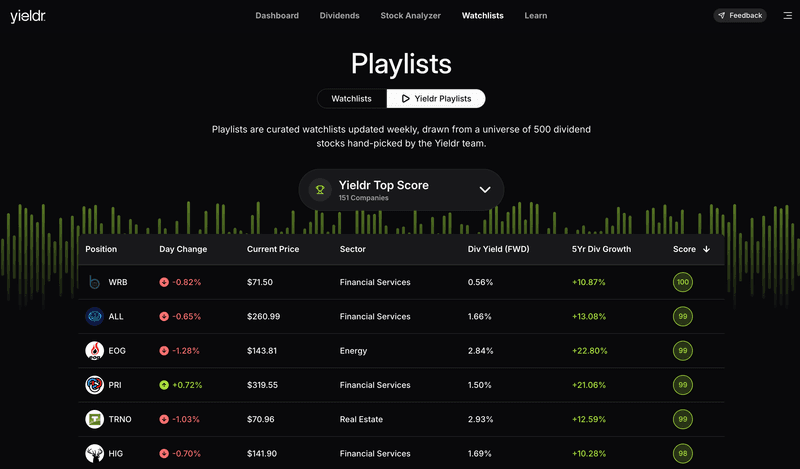
Task: Click the 2.93% dividend yield value
Action: (481, 419)
